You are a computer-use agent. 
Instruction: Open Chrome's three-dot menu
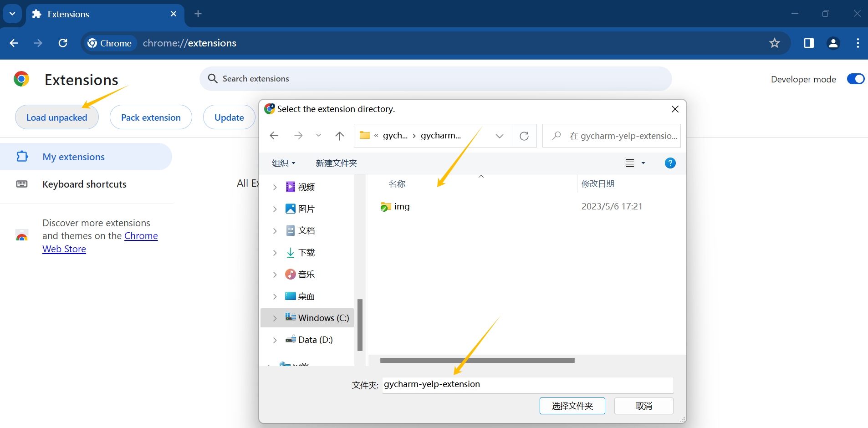click(x=858, y=43)
